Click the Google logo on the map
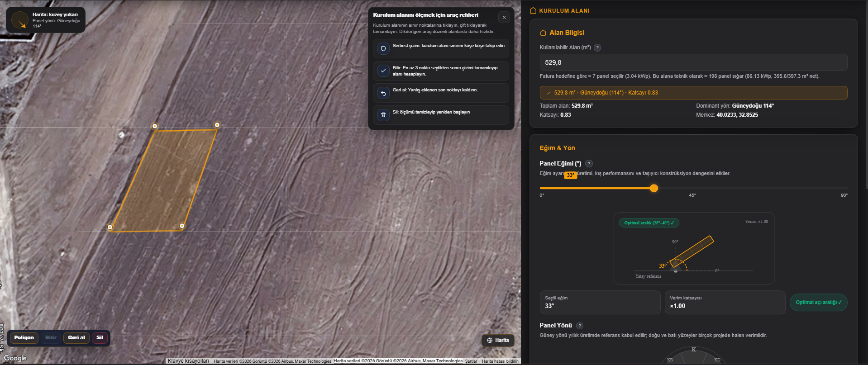The width and height of the screenshot is (868, 365). coord(15,358)
